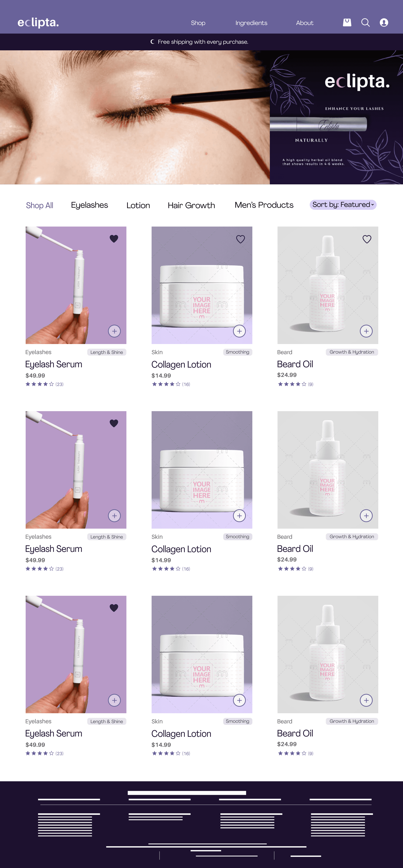Open the shopping bag icon

pos(347,23)
